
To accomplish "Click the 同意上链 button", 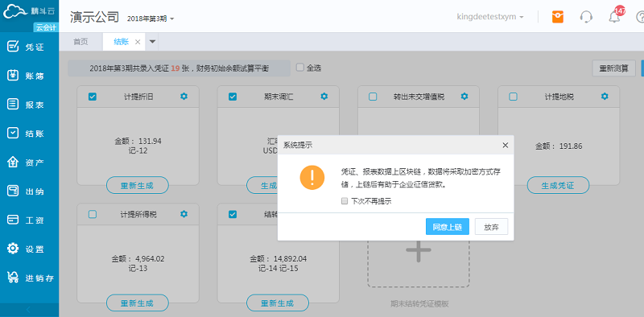I will (448, 227).
